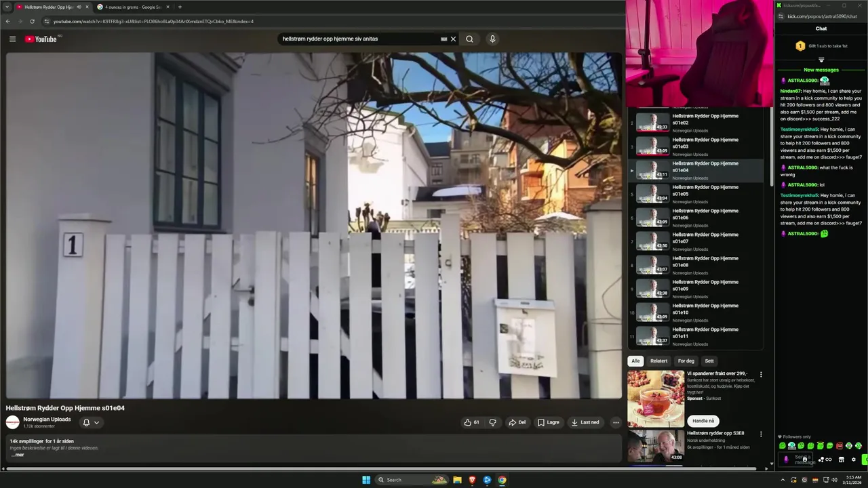Open more actions menu beside Last ned

point(616,422)
